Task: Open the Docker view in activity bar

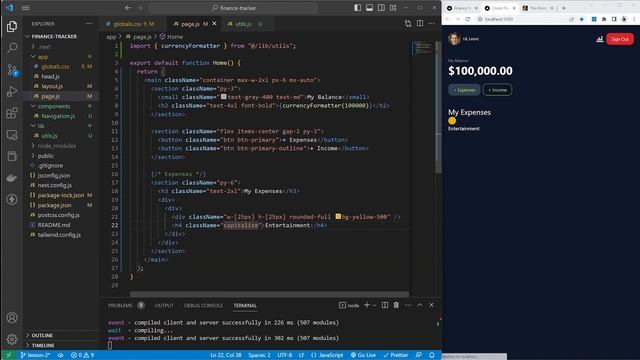Action: (12, 178)
